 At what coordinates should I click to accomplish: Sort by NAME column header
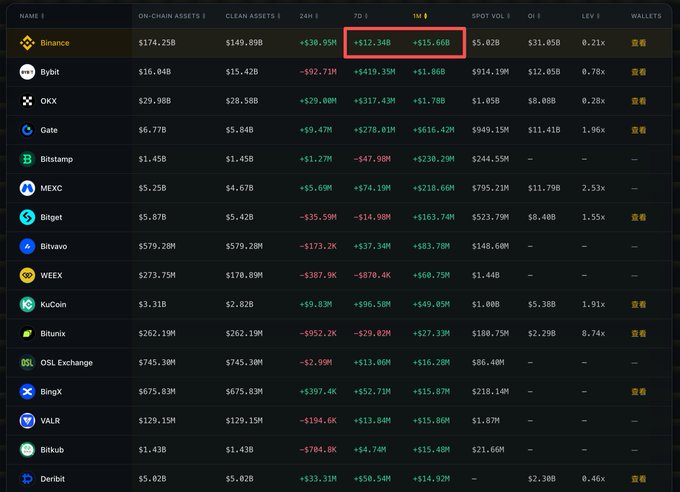tap(32, 16)
